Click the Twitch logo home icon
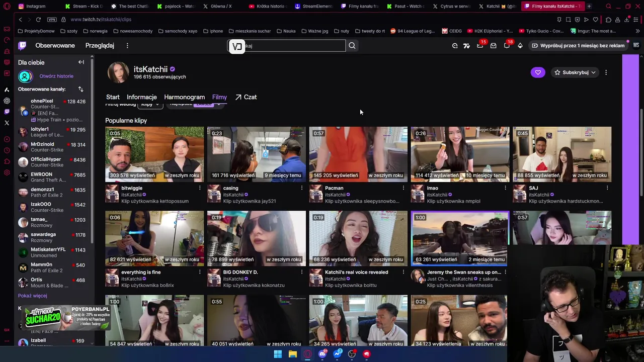Image resolution: width=644 pixels, height=362 pixels. point(22,46)
